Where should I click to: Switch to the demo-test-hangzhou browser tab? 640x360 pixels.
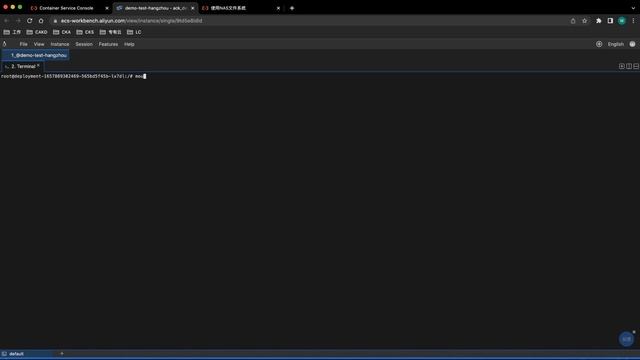pyautogui.click(x=154, y=8)
